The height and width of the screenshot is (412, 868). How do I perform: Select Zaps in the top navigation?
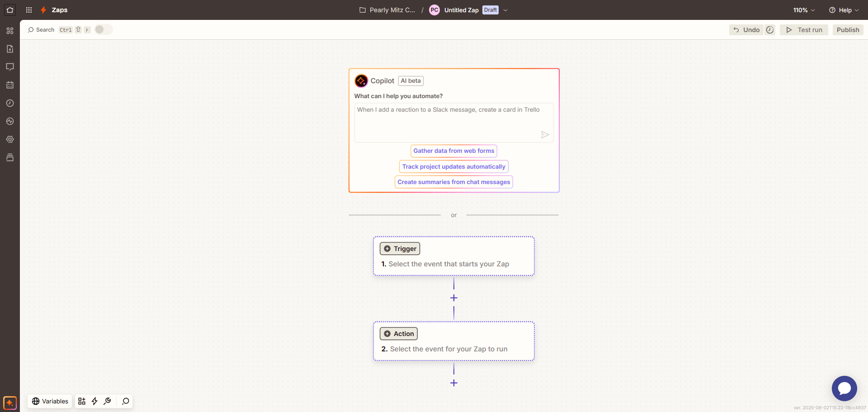pos(60,9)
